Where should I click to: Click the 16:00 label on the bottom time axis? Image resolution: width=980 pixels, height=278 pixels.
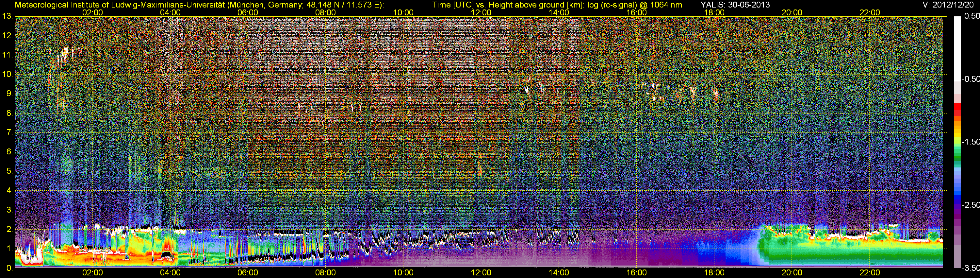636,273
